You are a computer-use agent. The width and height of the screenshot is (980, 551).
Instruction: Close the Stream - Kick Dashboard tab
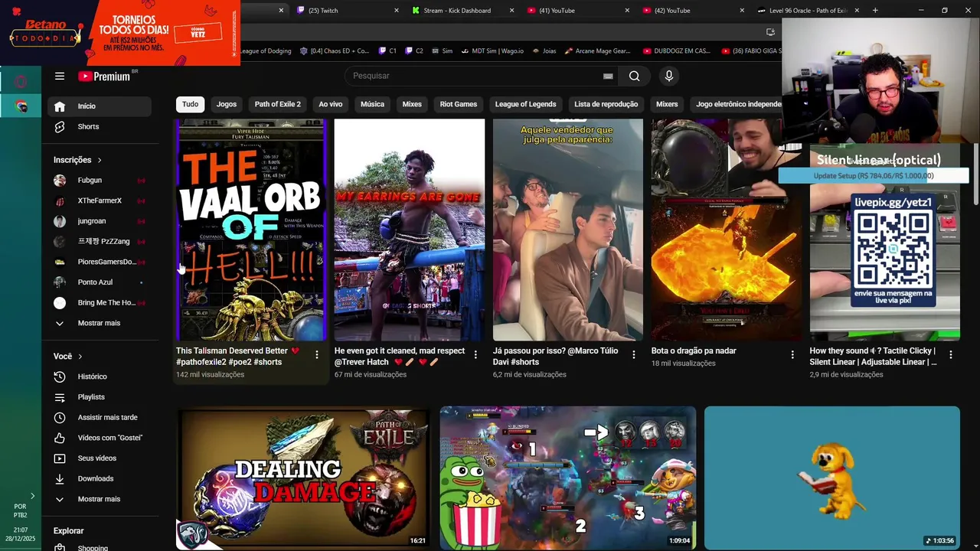tap(511, 11)
